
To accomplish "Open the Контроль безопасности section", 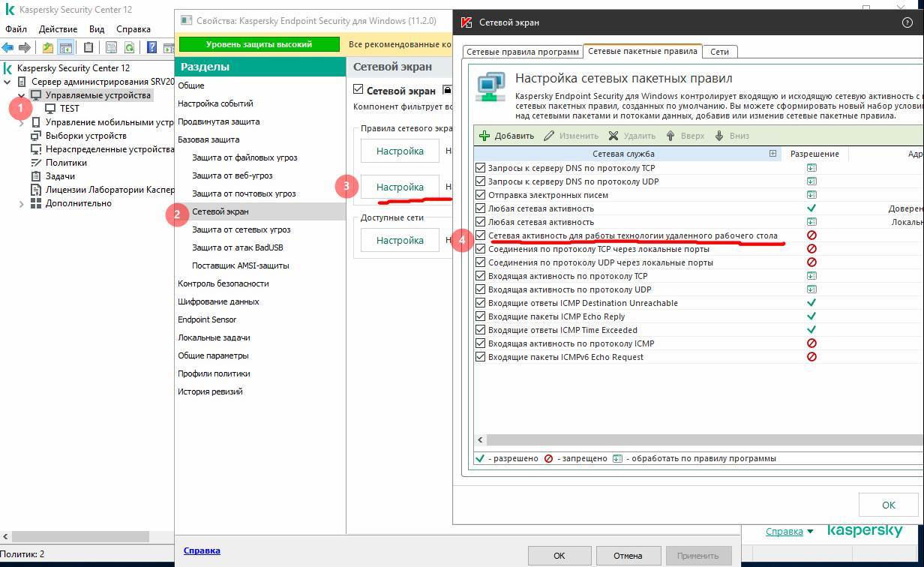I will [223, 283].
